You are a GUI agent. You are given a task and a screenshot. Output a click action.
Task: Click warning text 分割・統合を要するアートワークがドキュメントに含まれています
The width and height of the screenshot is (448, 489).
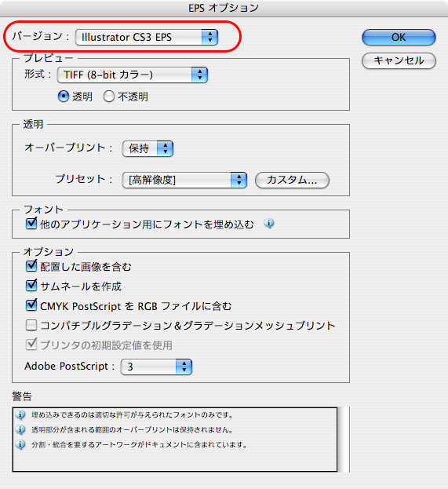coord(139,445)
